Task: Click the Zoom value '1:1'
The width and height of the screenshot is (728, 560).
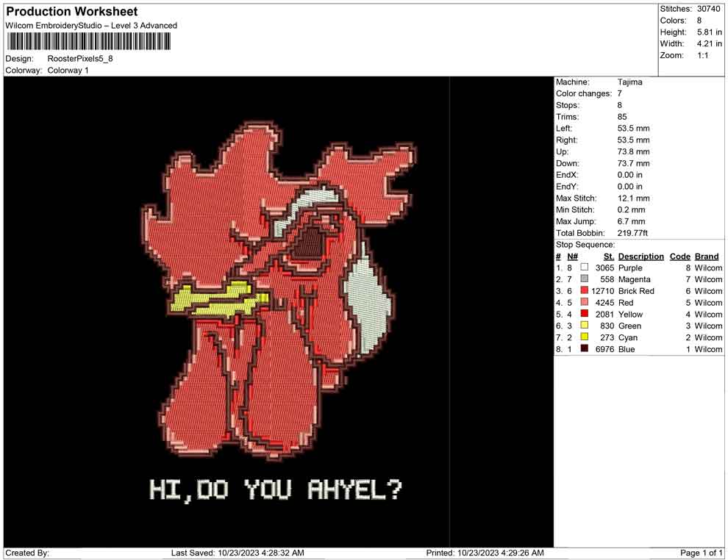Action: point(702,55)
